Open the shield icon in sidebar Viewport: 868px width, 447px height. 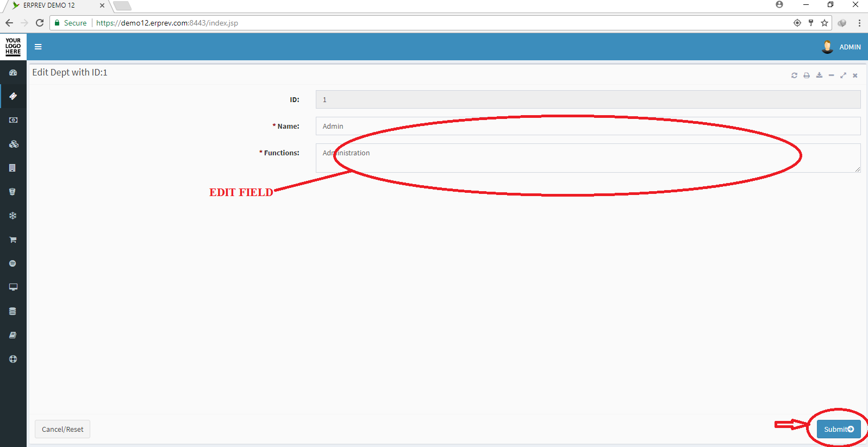tap(13, 192)
